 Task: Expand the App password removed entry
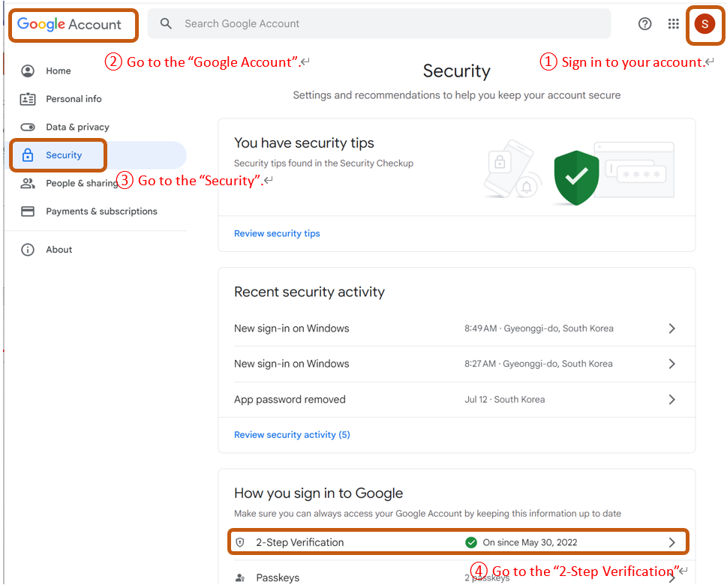point(671,400)
